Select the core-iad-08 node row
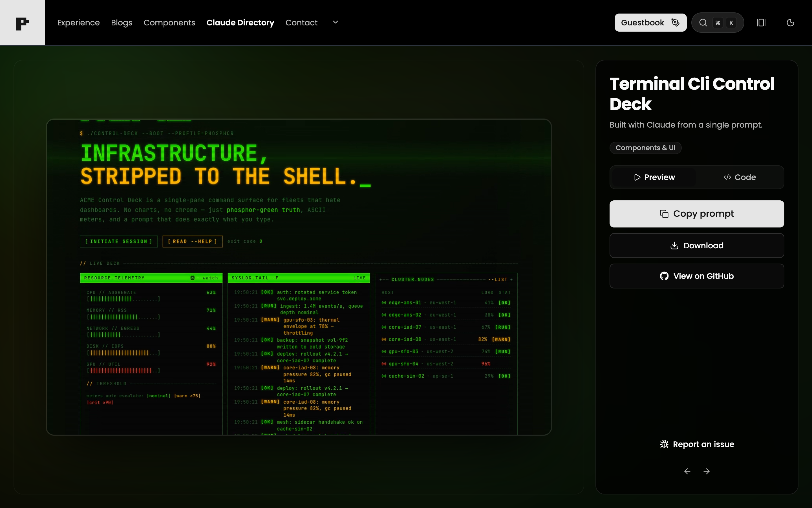Screen dimensions: 812x508 point(446,339)
